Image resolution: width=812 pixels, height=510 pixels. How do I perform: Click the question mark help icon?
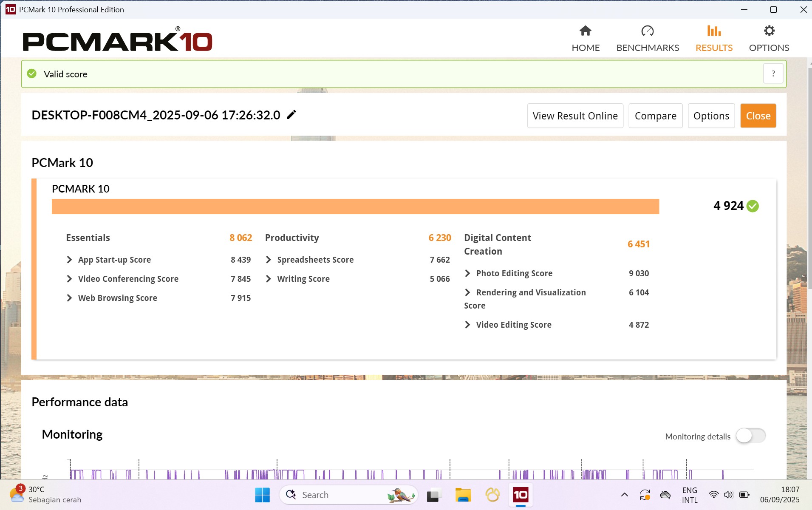click(x=773, y=74)
